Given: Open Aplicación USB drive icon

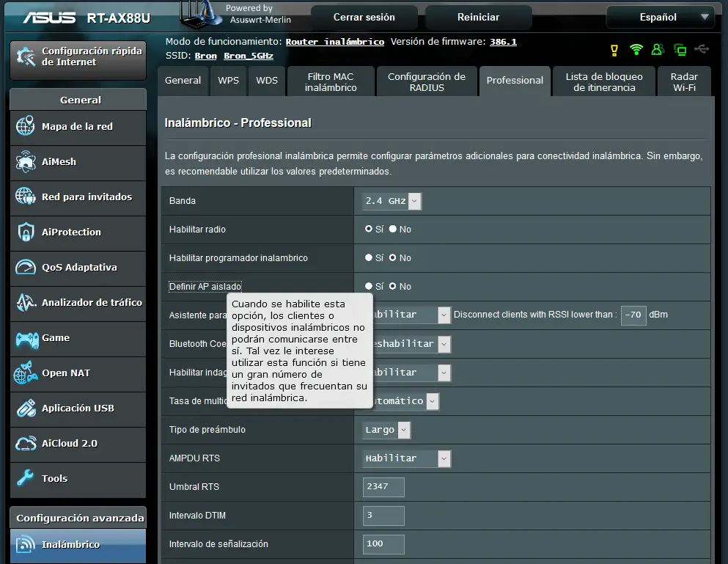Looking at the screenshot, I should tap(26, 409).
